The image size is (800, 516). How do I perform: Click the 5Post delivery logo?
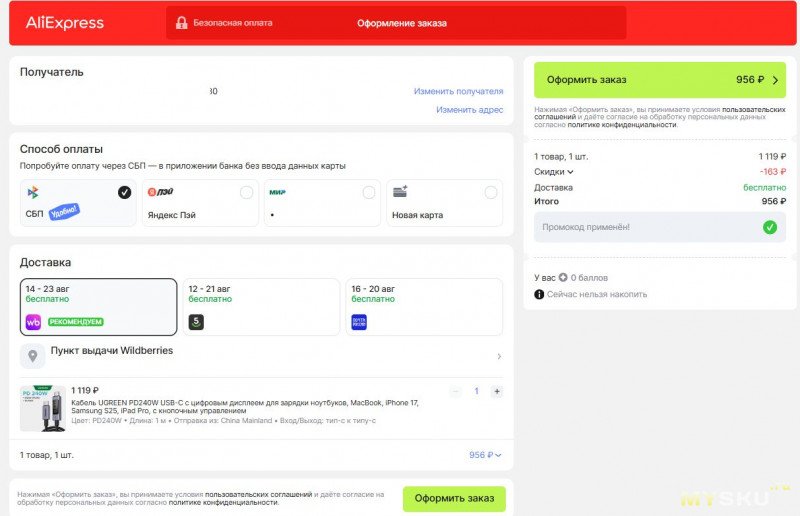(x=196, y=322)
